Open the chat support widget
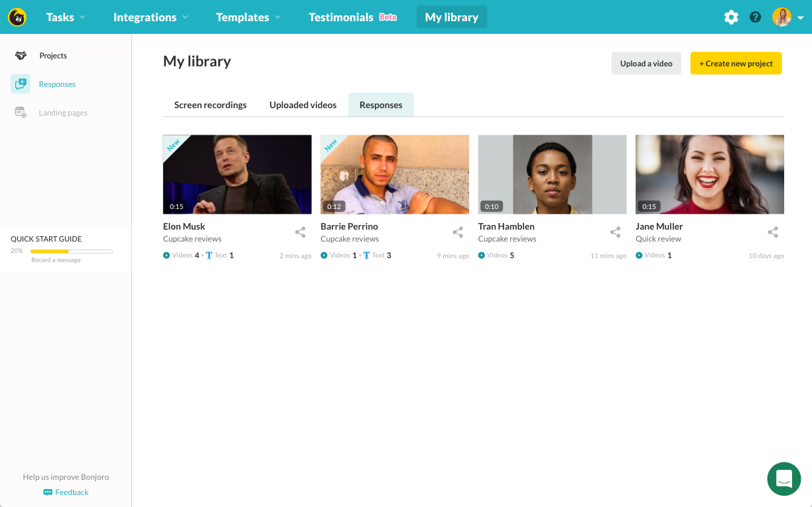 (x=784, y=478)
